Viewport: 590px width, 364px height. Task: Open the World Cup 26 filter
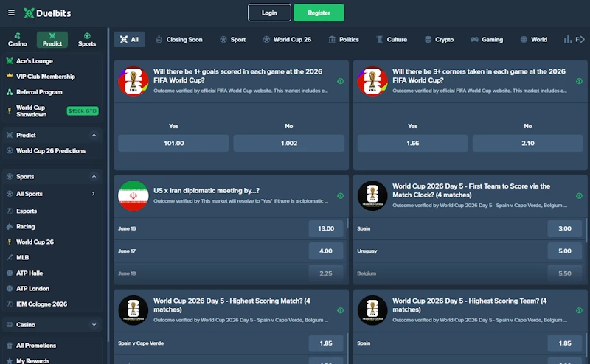pyautogui.click(x=287, y=40)
